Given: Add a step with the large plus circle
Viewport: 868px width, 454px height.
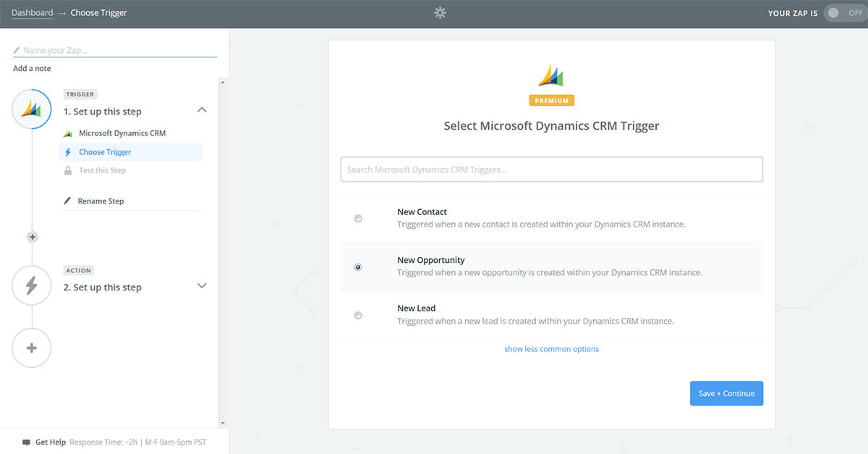Looking at the screenshot, I should tap(32, 348).
